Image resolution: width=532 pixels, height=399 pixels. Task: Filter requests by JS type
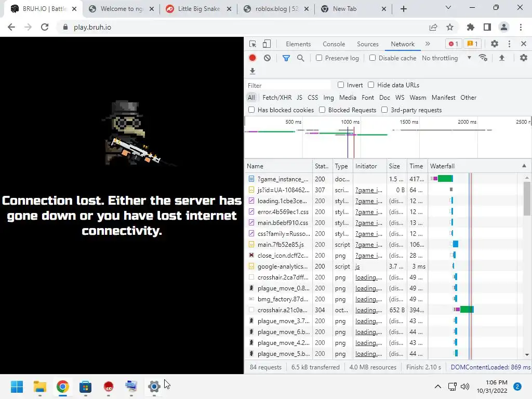coord(299,98)
